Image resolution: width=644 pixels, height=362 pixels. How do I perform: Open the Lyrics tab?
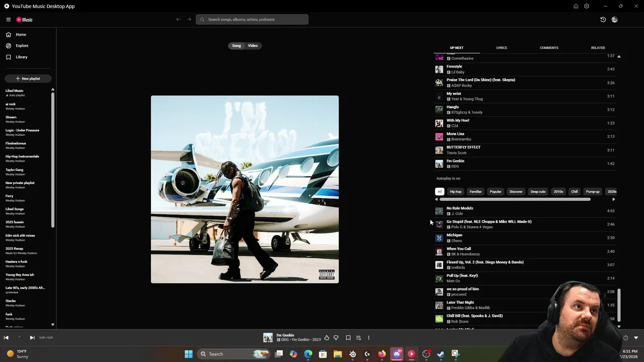click(x=502, y=48)
